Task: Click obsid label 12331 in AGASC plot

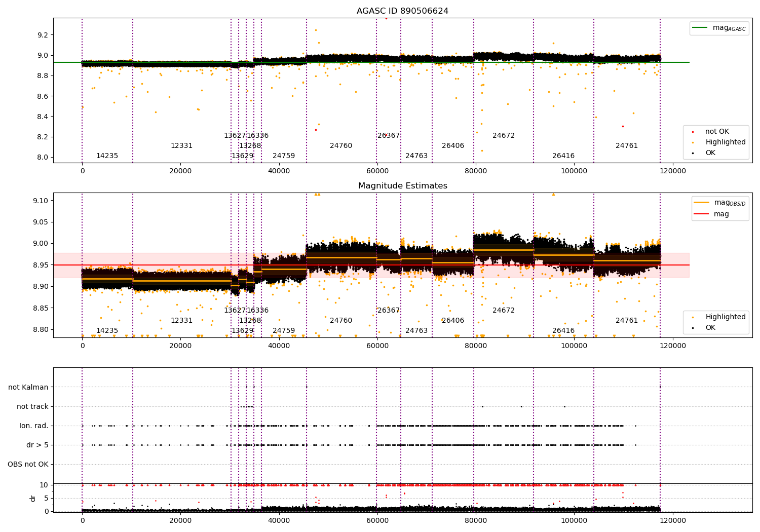Action: pyautogui.click(x=181, y=146)
